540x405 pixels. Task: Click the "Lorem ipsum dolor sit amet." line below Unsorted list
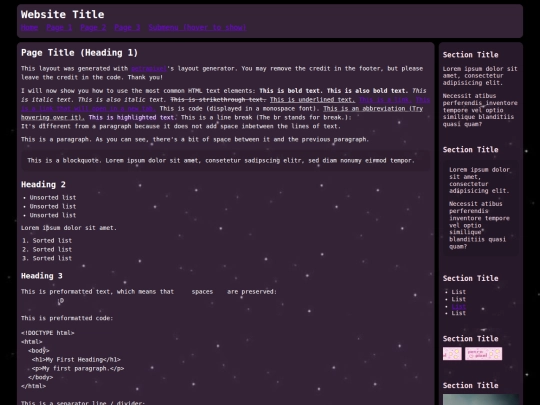click(x=69, y=228)
